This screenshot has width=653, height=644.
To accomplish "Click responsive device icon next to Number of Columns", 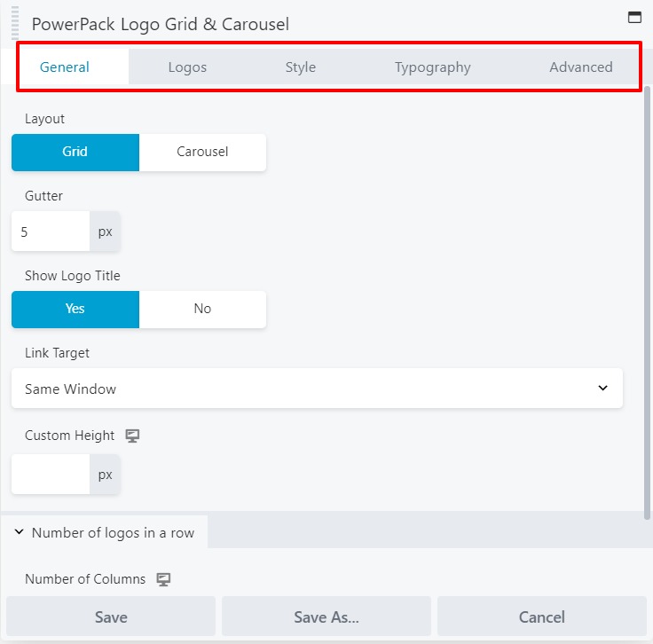I will (163, 579).
